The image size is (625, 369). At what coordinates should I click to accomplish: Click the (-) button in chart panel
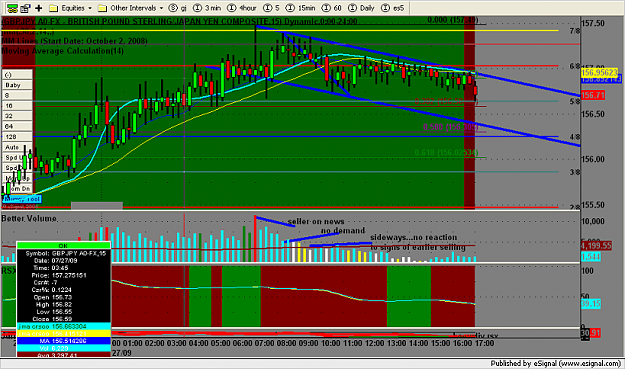pyautogui.click(x=17, y=75)
